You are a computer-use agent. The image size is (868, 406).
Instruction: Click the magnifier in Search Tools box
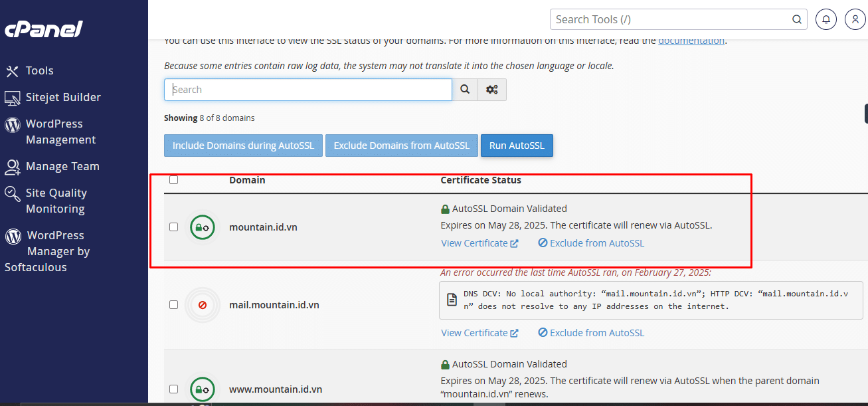click(797, 20)
